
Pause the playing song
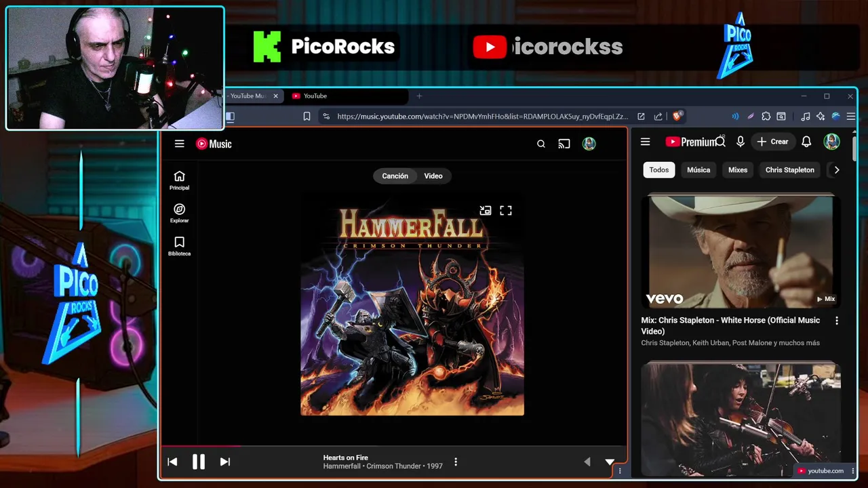(x=199, y=462)
